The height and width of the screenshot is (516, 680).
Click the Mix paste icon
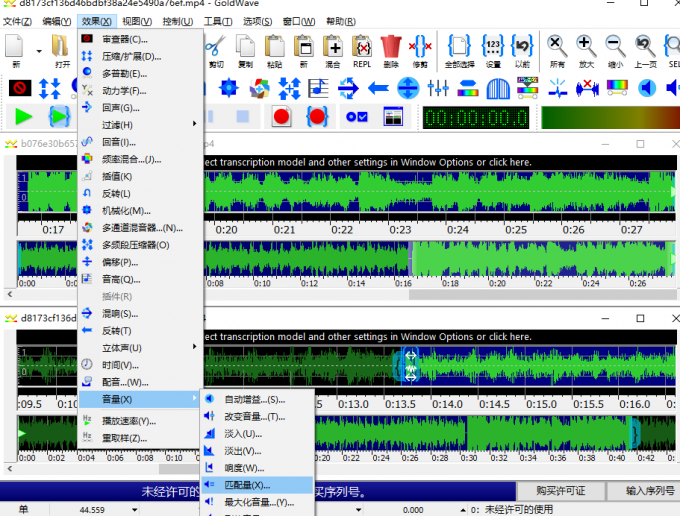[333, 46]
